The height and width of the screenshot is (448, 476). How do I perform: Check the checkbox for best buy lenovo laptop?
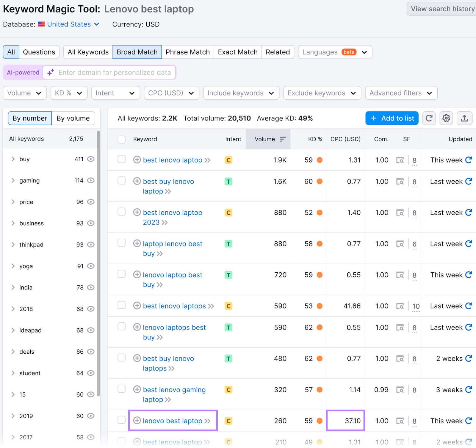[121, 181]
